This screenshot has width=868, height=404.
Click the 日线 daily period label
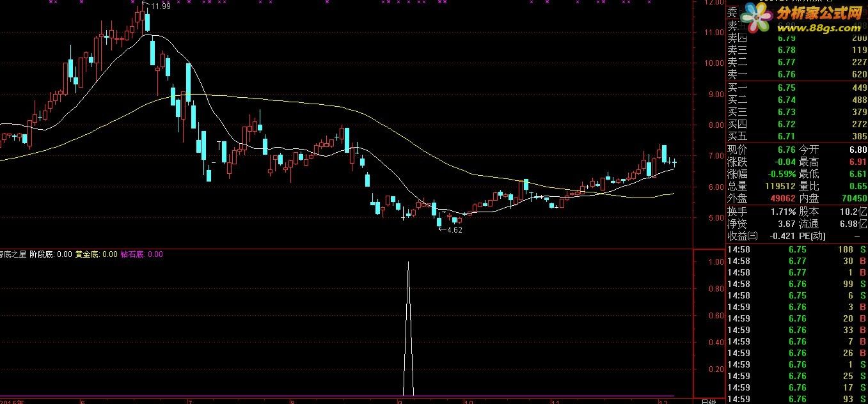708,401
